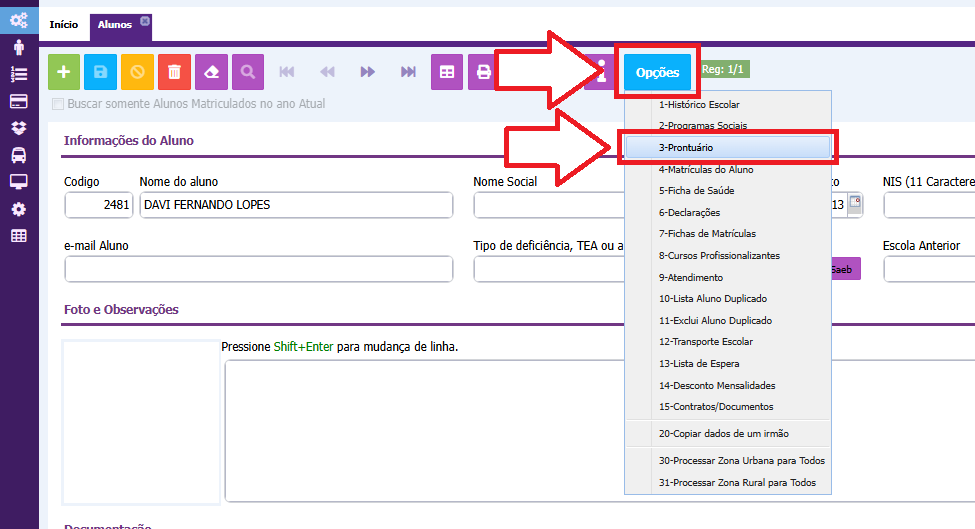Click the purple print icon button
This screenshot has width=975, height=529.
(483, 72)
